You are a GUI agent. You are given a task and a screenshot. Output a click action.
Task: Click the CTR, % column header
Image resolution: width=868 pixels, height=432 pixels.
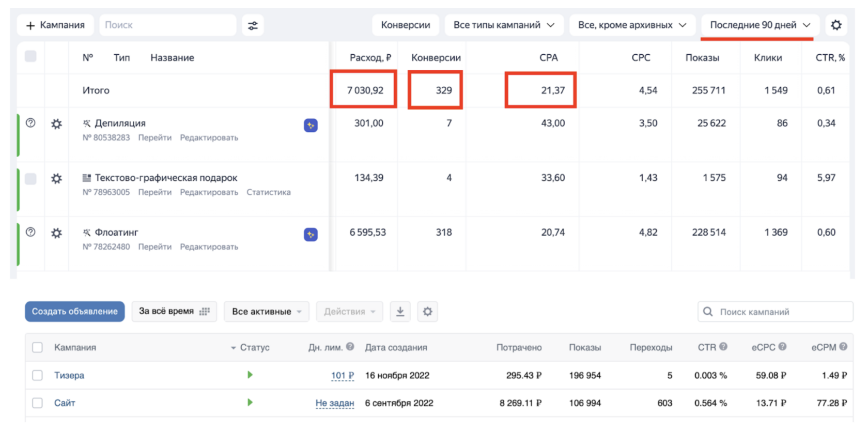point(830,57)
